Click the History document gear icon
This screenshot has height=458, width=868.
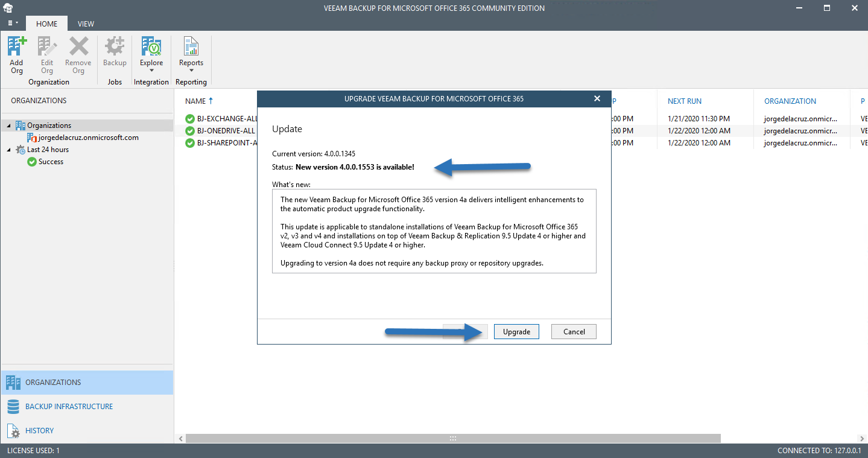click(x=13, y=431)
